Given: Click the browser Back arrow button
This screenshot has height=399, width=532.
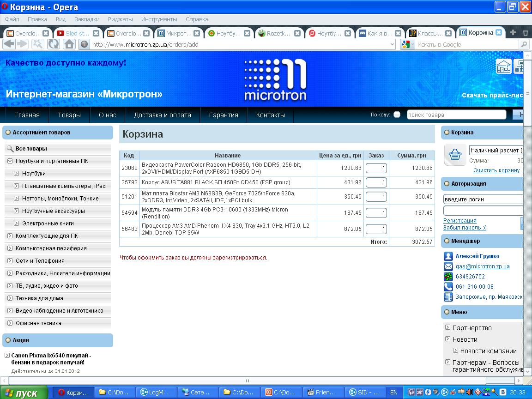Looking at the screenshot, I should click(x=10, y=44).
